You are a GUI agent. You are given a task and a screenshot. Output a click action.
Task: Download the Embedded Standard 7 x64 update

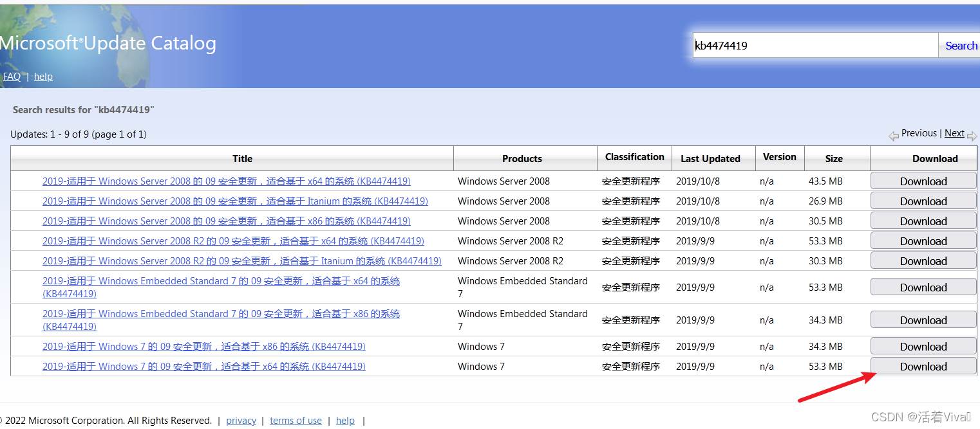tap(923, 288)
